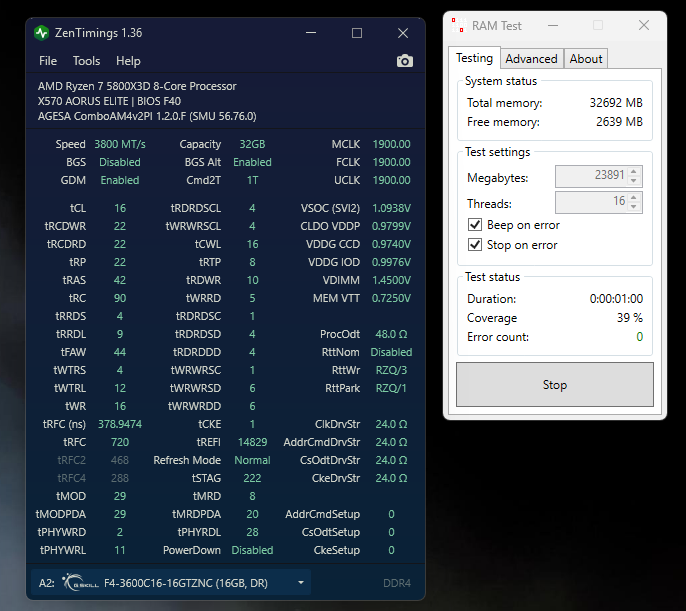Click the tRFC value 720
The width and height of the screenshot is (686, 611).
[120, 442]
